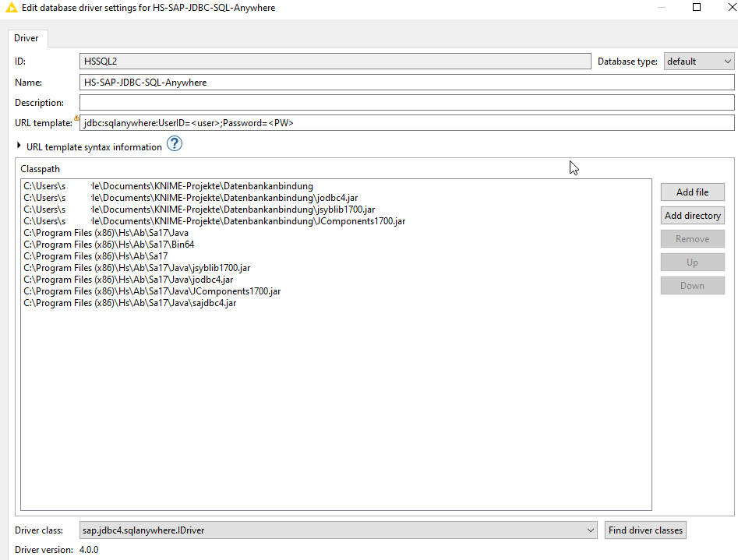
Task: Move entry Up in classpath
Action: tap(692, 262)
